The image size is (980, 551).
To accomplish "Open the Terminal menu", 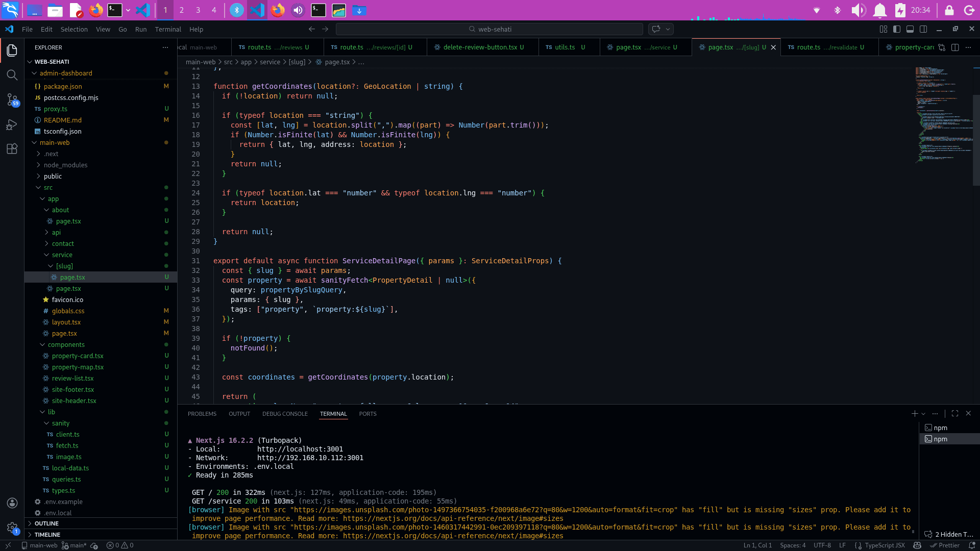I will (168, 29).
